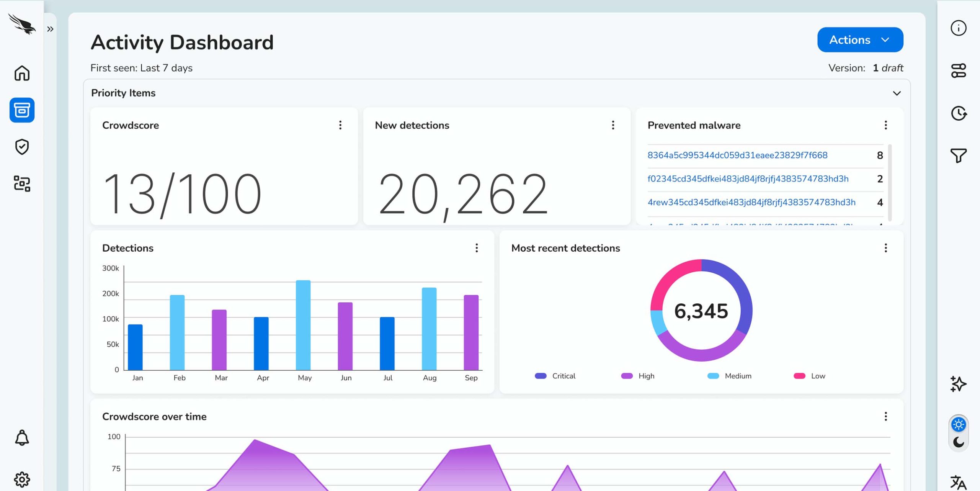Open the shield checkmark sidebar icon
The image size is (980, 491).
click(x=22, y=147)
